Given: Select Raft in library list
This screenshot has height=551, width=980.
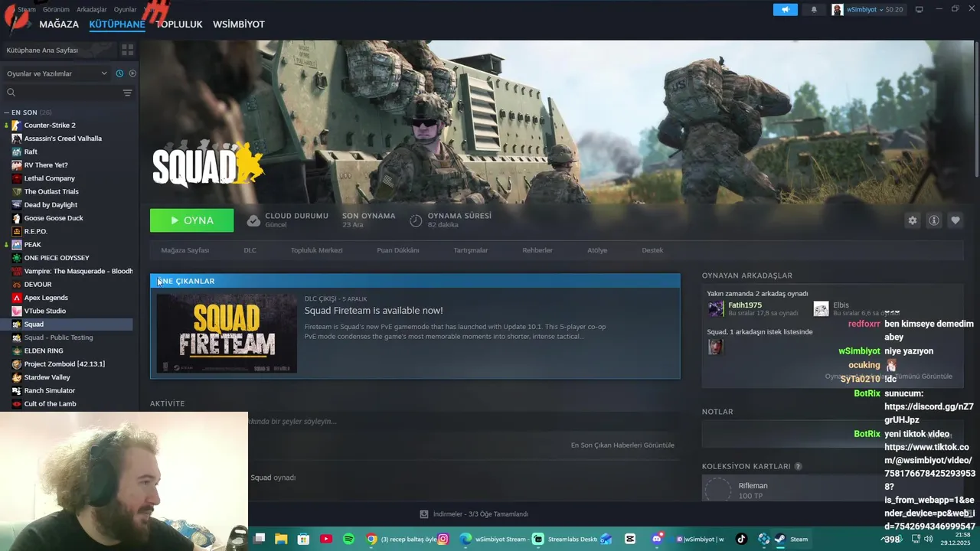Looking at the screenshot, I should [31, 152].
